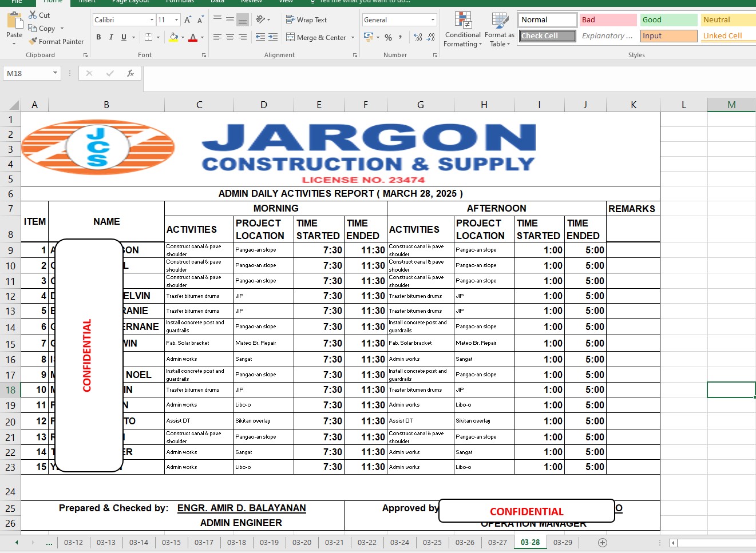The width and height of the screenshot is (756, 553).
Task: Apply the Bad cell style
Action: pos(608,19)
